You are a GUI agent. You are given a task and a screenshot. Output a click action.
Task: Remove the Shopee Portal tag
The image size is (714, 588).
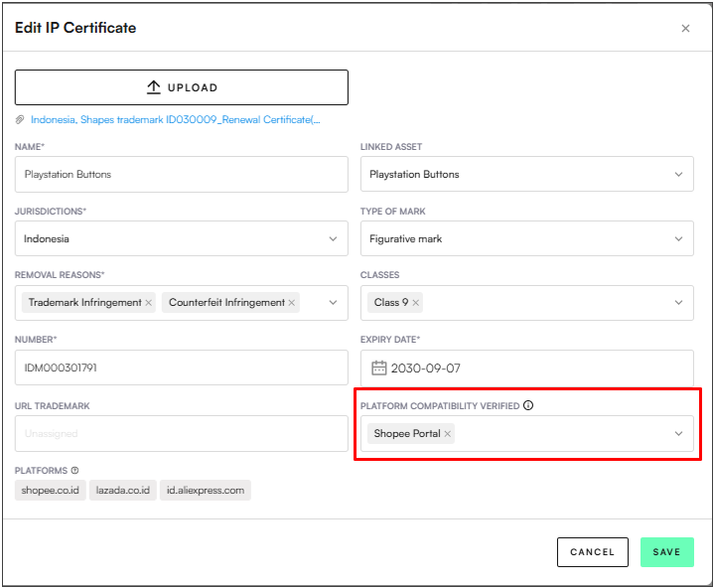pos(448,434)
